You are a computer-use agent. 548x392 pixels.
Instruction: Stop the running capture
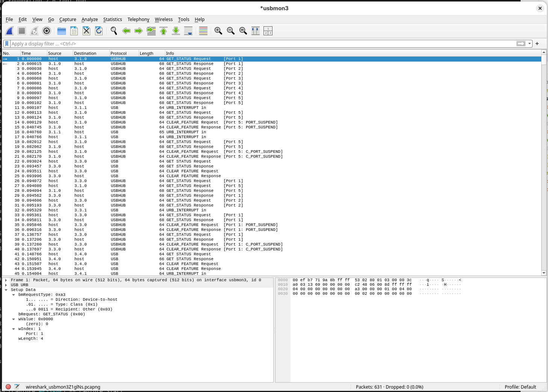tap(21, 31)
